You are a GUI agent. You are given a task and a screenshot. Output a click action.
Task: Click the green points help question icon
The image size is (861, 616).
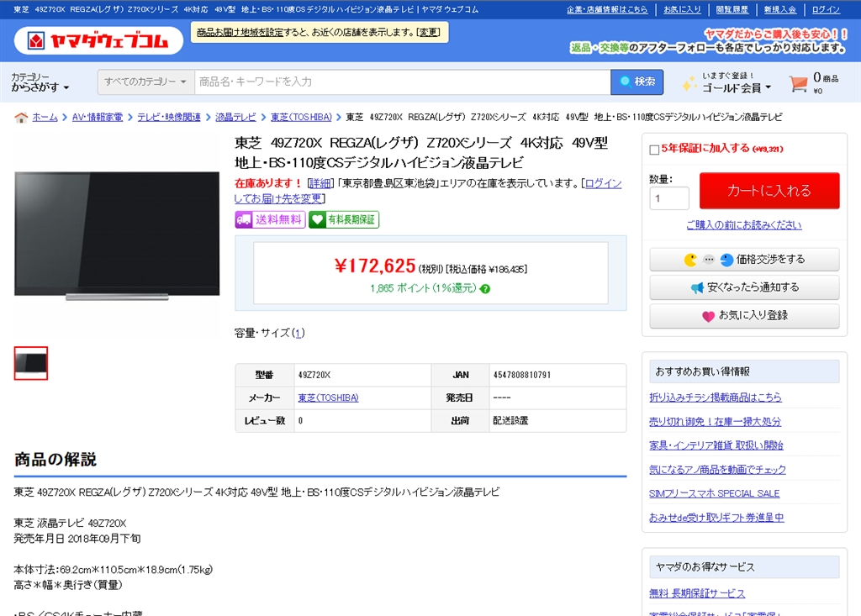(x=485, y=289)
